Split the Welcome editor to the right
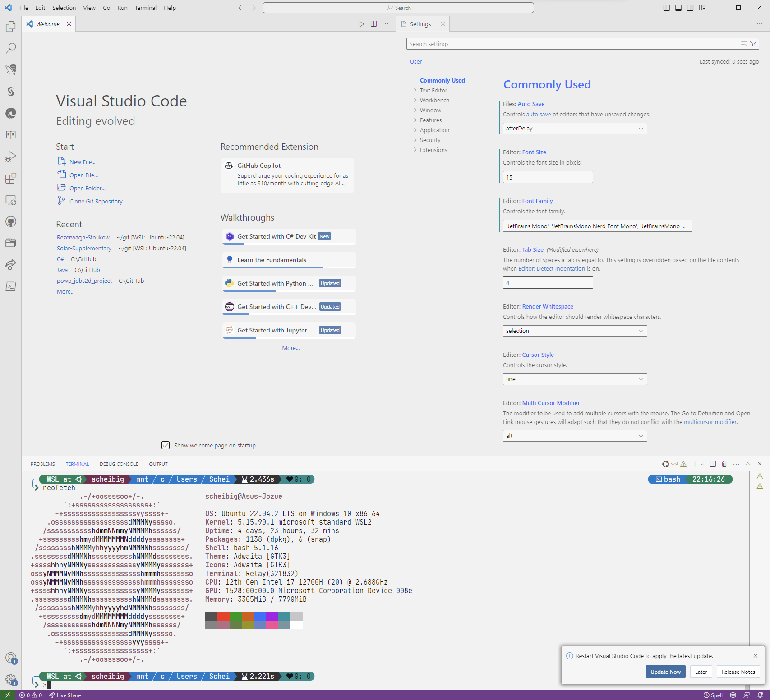The height and width of the screenshot is (700, 770). pos(373,24)
